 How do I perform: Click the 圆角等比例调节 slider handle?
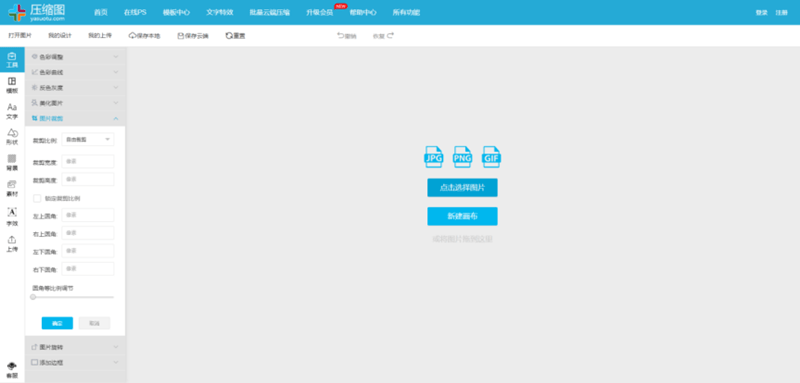[x=33, y=297]
